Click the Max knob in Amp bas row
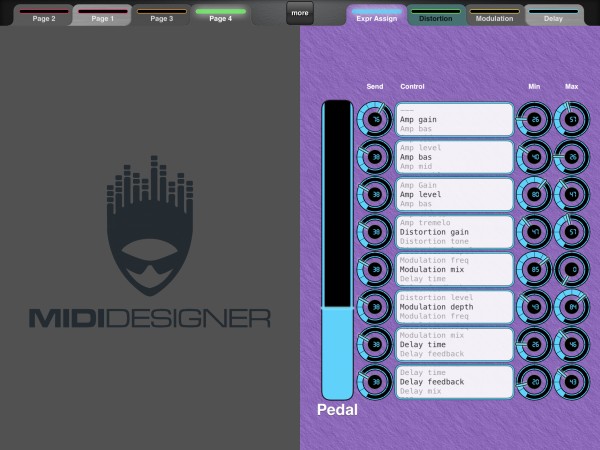The width and height of the screenshot is (600, 450). pyautogui.click(x=572, y=157)
